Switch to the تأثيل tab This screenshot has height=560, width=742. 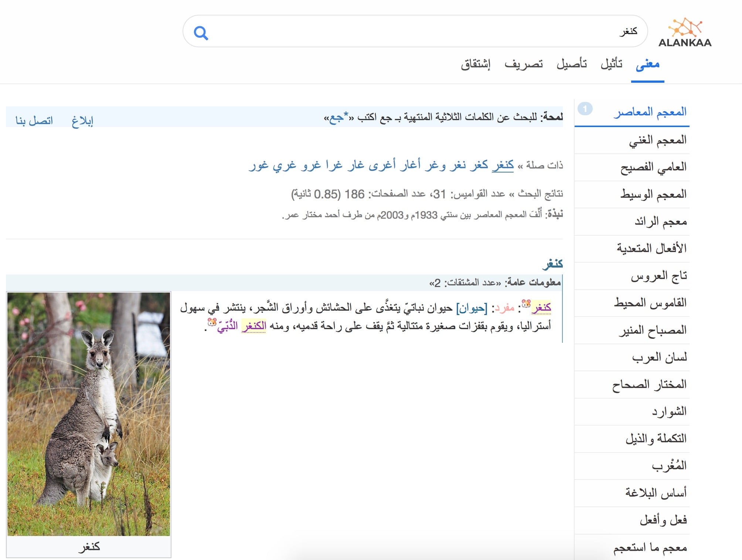click(x=612, y=64)
